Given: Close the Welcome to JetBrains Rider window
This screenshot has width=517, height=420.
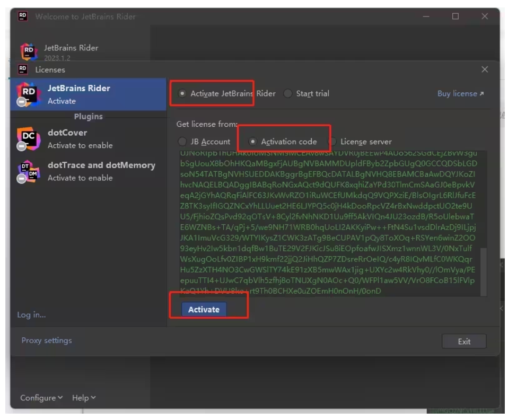Looking at the screenshot, I should (484, 16).
